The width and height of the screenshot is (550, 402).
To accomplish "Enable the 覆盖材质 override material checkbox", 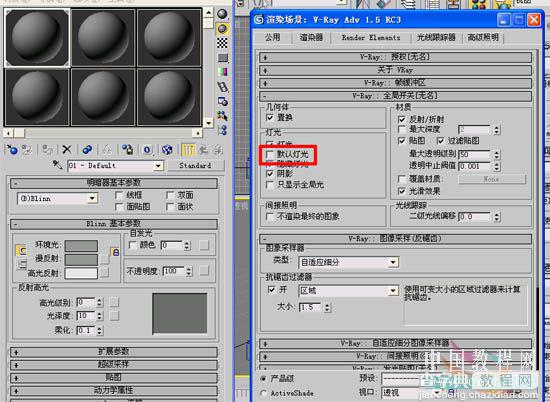I will (402, 179).
